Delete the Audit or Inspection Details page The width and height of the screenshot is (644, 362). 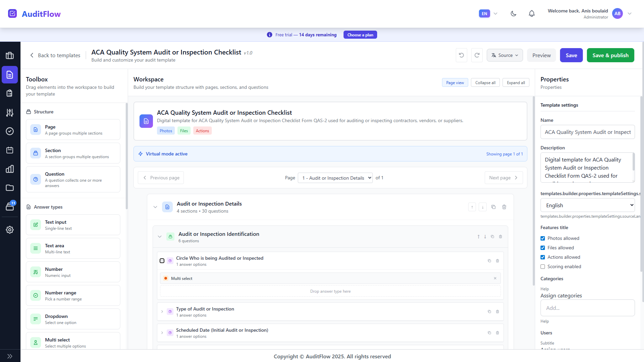pos(504,207)
